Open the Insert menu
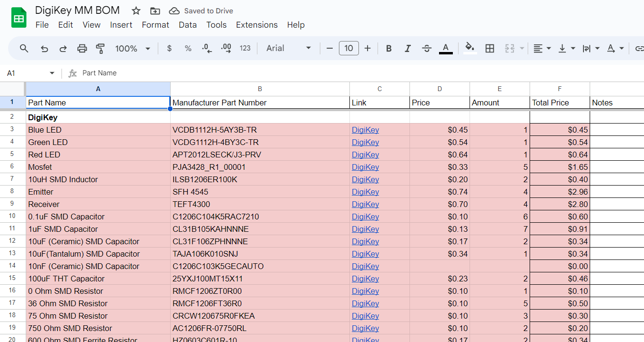This screenshot has height=342, width=644. (121, 25)
